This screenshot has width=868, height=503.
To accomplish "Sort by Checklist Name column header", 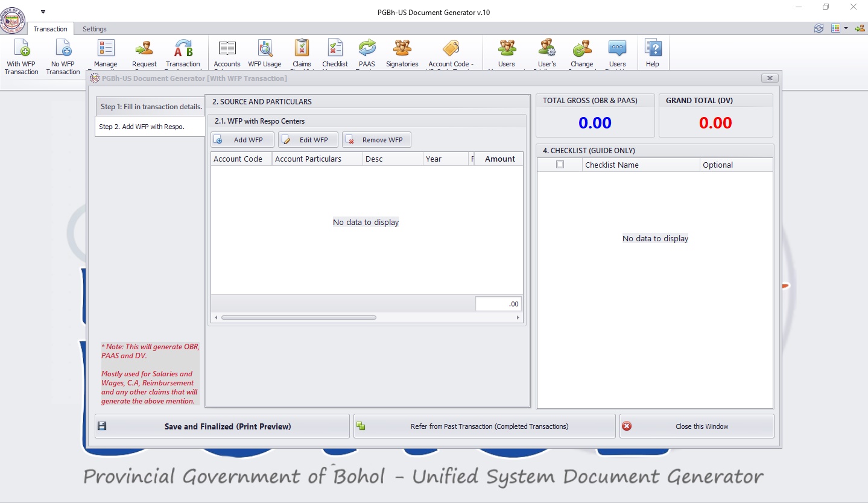I will 641,165.
